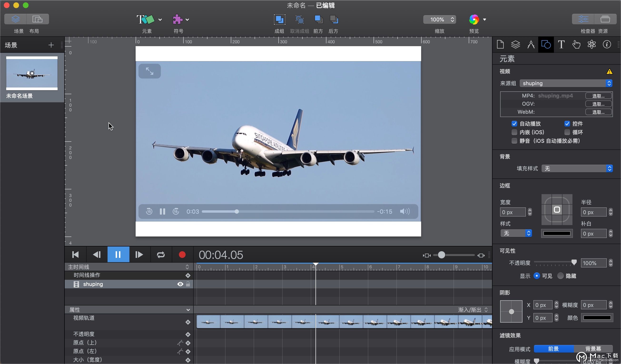Viewport: 621px width, 364px height.
Task: Step back one frame in timeline
Action: 97,254
